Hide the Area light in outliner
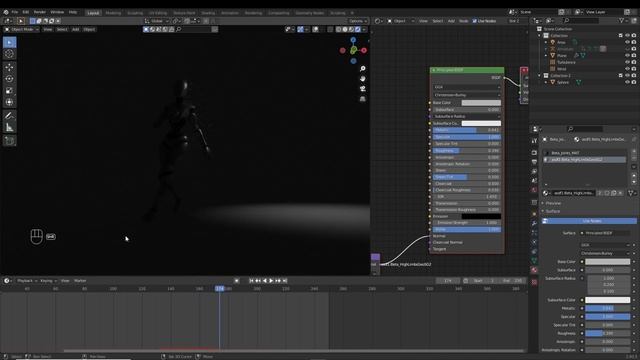 [x=627, y=42]
